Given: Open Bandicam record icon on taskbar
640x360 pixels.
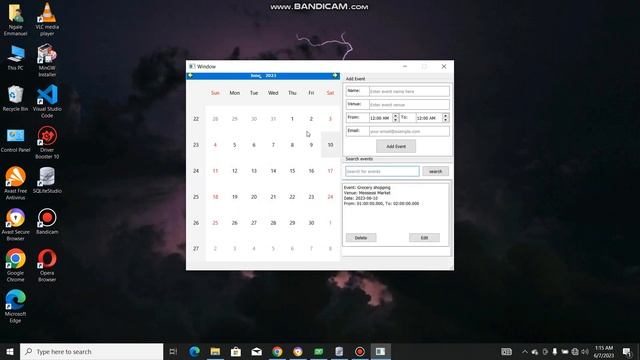Looking at the screenshot, I should [x=360, y=351].
